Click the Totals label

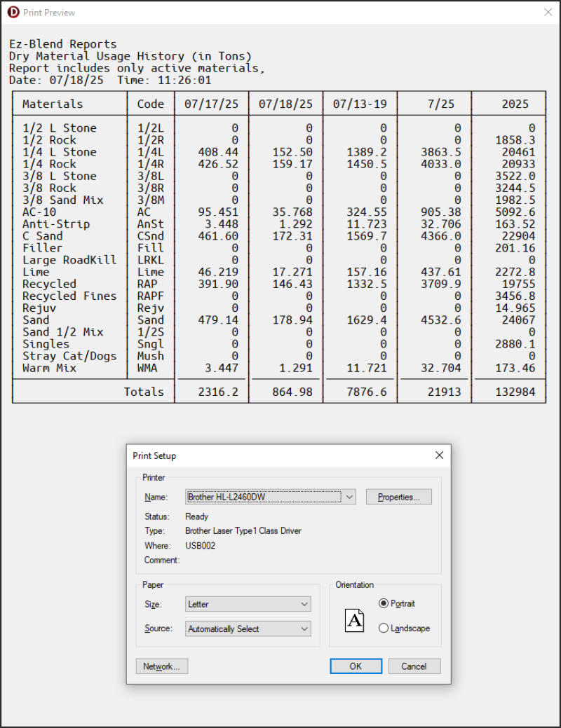click(x=144, y=392)
